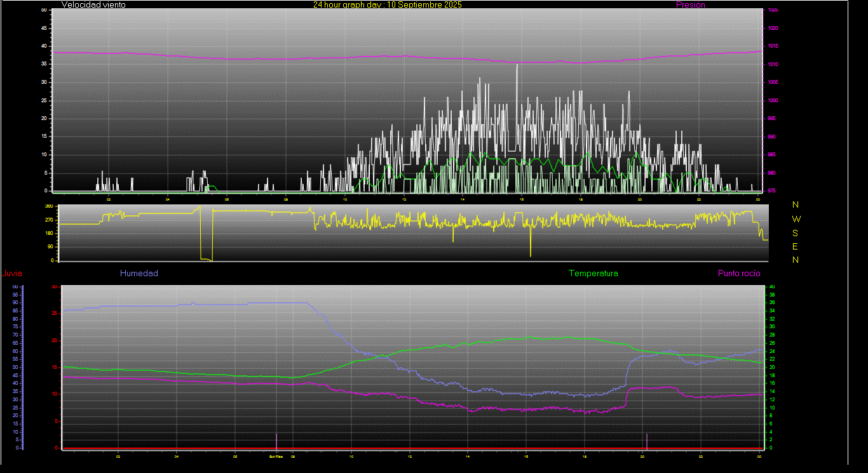The width and height of the screenshot is (868, 473).
Task: Click the 50 wind speed axis value
Action: (x=44, y=10)
